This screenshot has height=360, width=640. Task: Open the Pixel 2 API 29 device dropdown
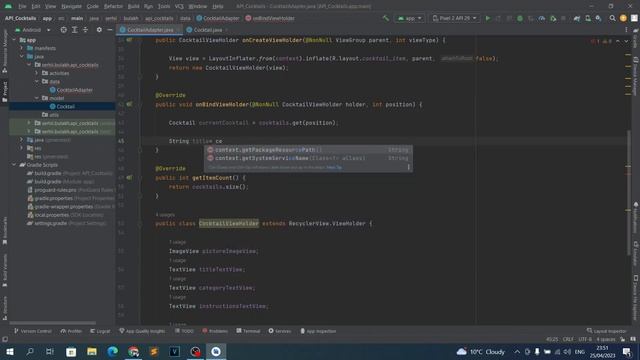[x=454, y=18]
